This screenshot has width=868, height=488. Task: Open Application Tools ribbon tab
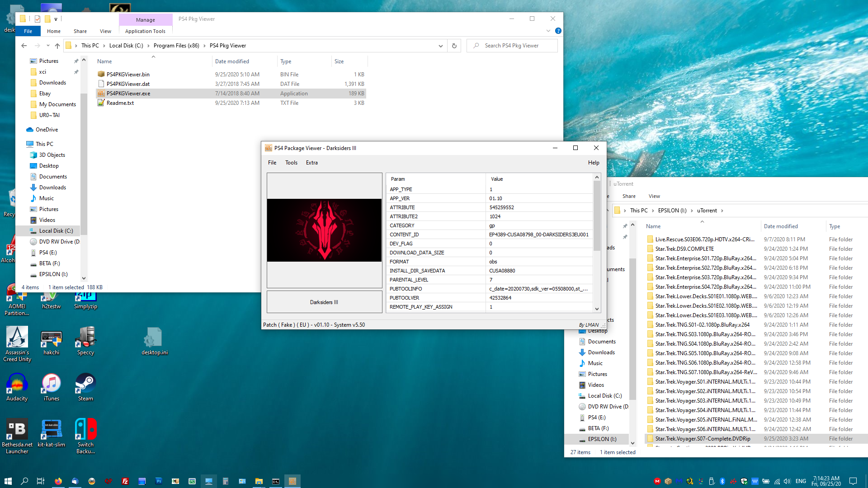pos(145,31)
